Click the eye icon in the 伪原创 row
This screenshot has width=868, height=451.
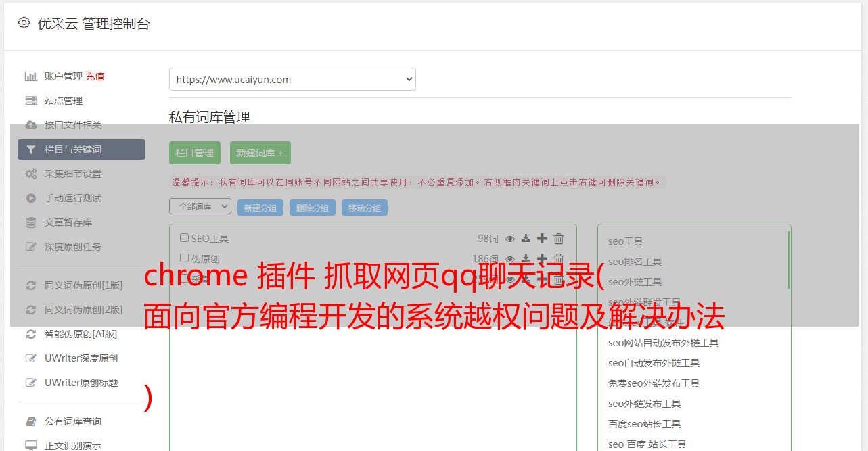point(510,259)
